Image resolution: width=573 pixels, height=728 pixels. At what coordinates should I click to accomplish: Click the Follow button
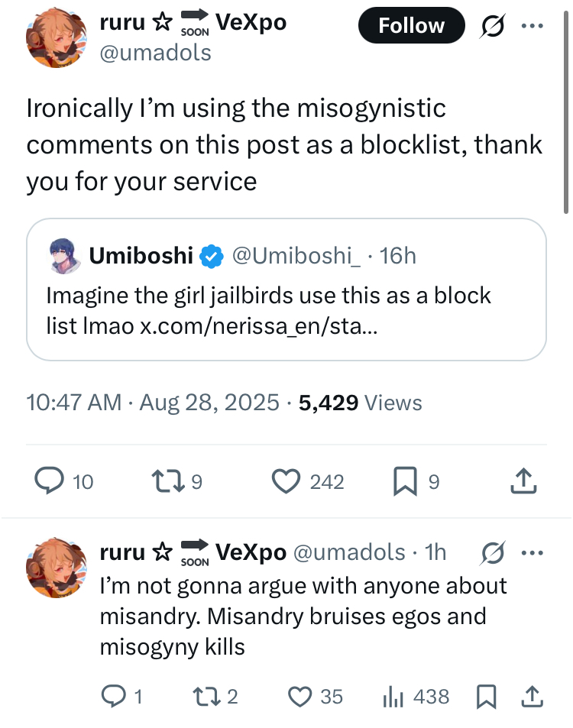(x=411, y=26)
